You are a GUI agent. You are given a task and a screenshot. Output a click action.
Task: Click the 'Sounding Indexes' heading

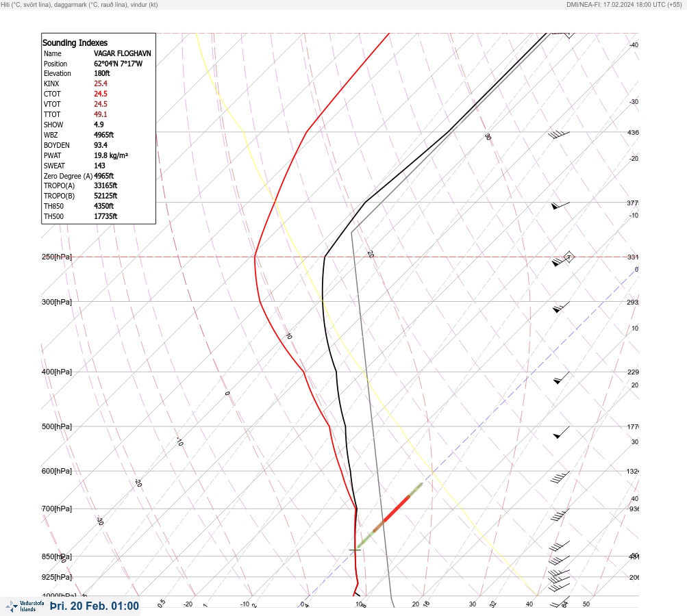[x=75, y=42]
